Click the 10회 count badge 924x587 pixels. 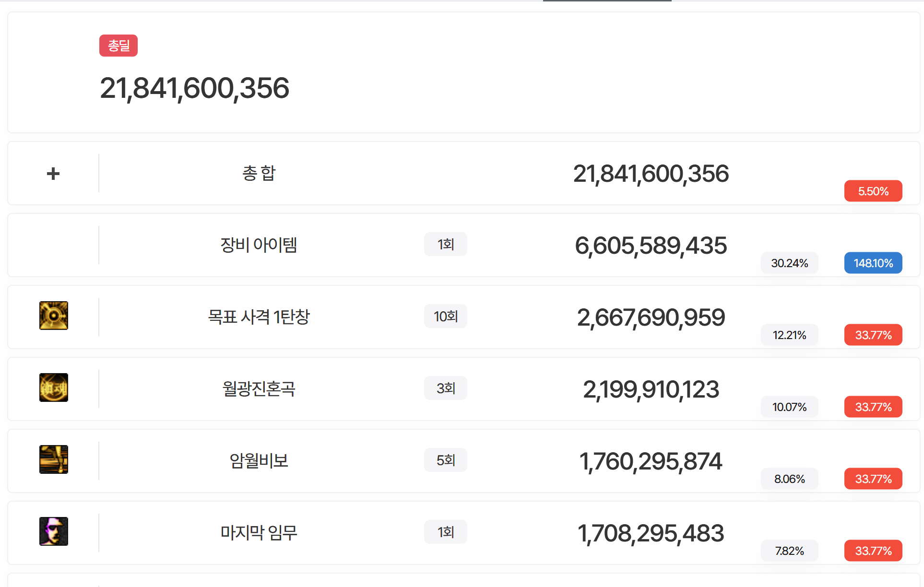point(446,316)
